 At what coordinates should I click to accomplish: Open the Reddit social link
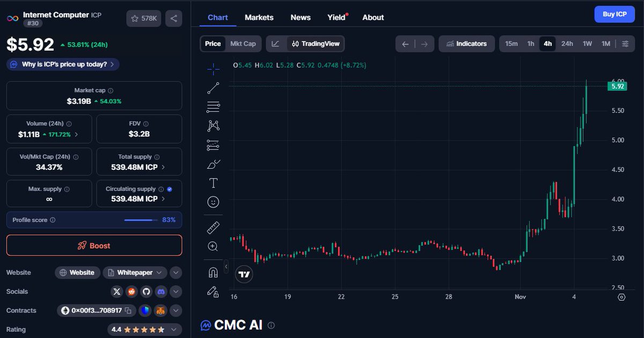point(131,292)
